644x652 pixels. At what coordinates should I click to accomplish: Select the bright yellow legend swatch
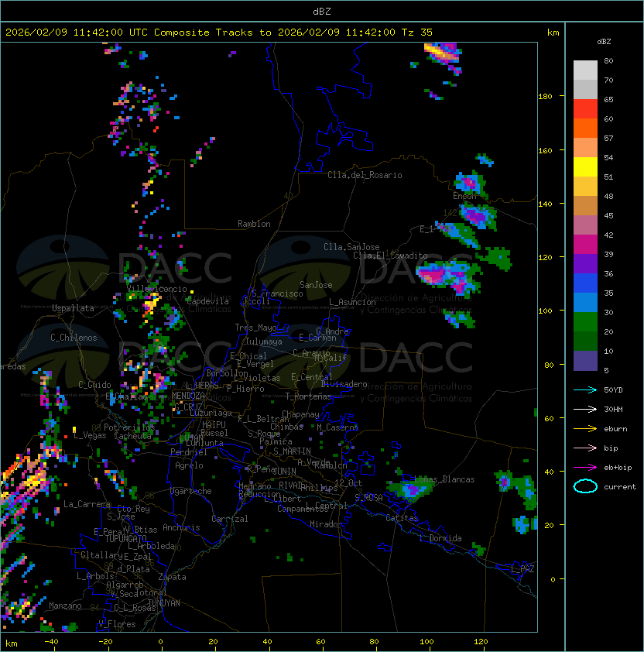[x=585, y=166]
